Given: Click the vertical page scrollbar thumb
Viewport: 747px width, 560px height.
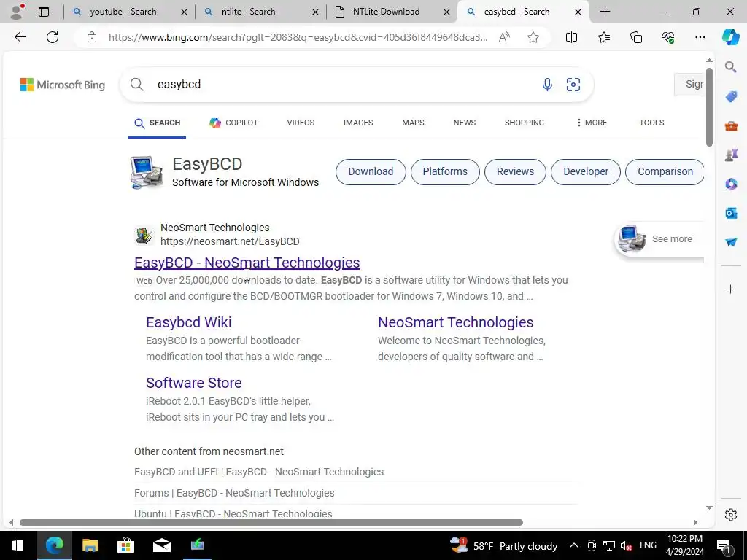Looking at the screenshot, I should (709, 107).
